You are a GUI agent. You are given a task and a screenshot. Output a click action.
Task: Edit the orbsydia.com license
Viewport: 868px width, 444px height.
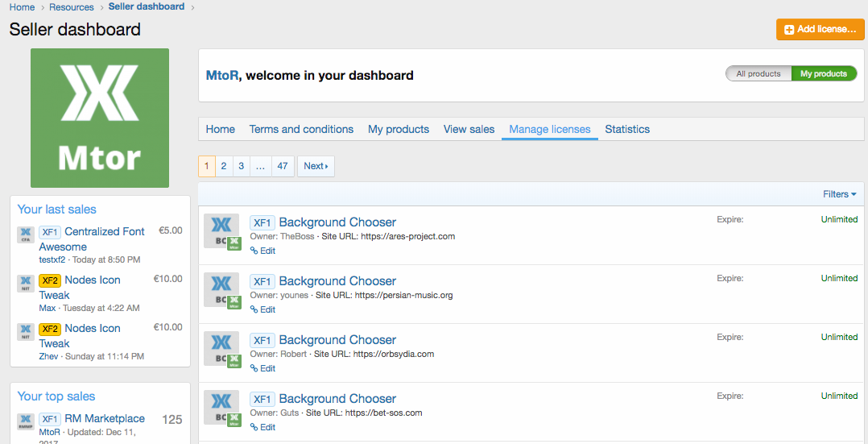coord(263,368)
